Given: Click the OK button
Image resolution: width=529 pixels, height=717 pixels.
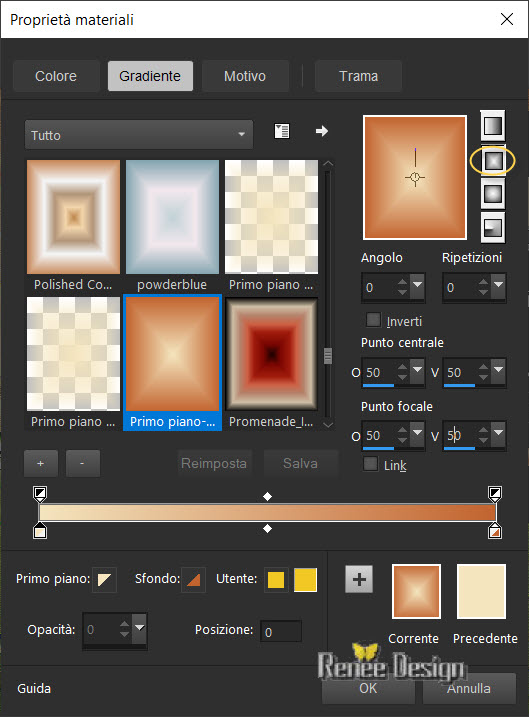Looking at the screenshot, I should [368, 688].
